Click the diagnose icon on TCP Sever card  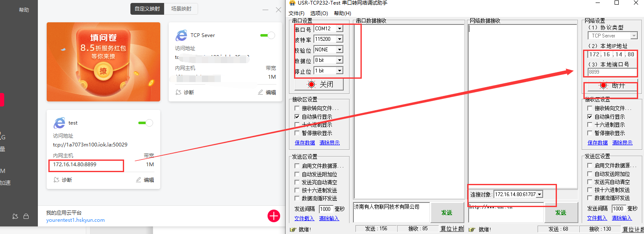179,92
